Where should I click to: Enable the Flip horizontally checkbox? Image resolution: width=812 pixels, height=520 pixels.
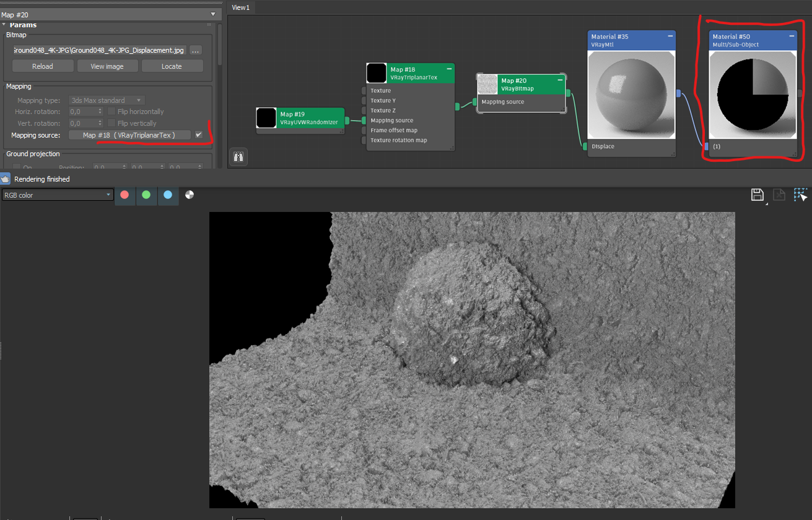pos(111,112)
